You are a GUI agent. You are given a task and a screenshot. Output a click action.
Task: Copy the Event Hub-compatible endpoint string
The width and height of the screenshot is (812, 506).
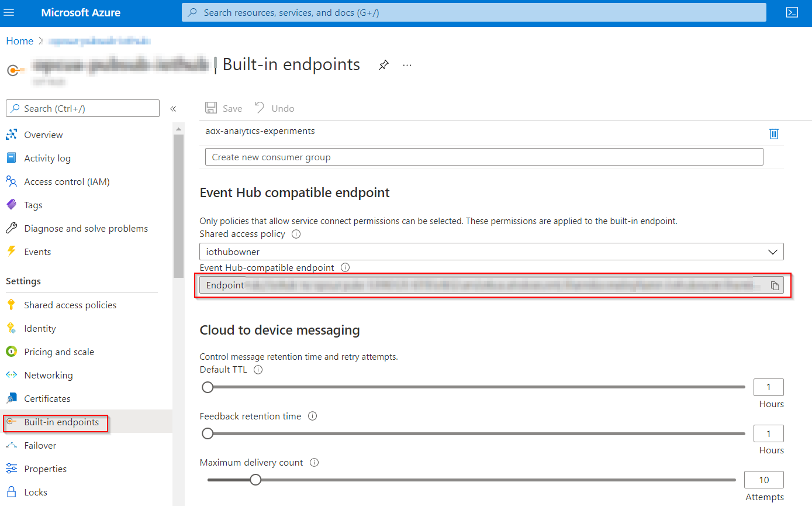(775, 285)
